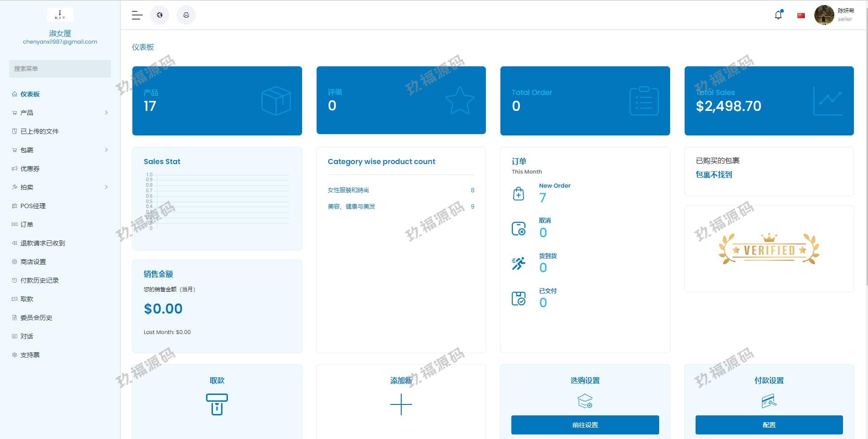
Task: Click the 搜索菜单 search field
Action: coord(60,69)
